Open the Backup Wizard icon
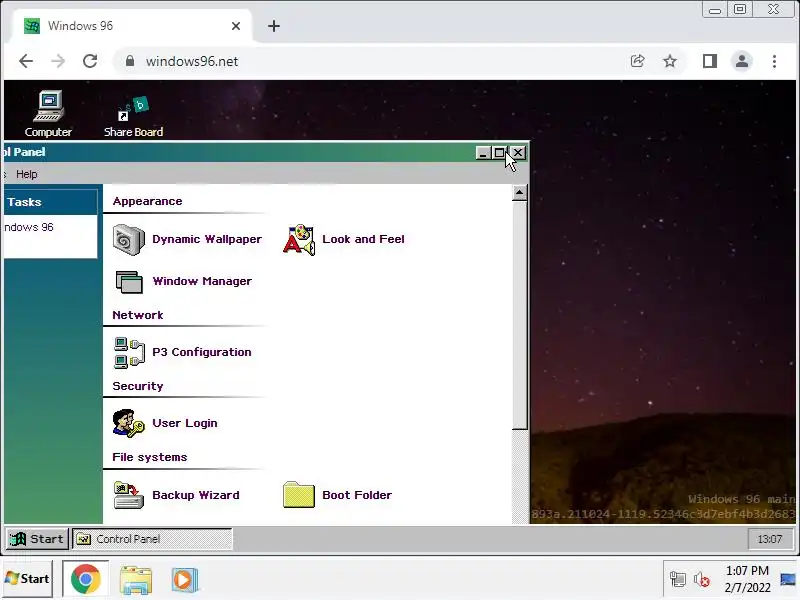This screenshot has width=800, height=600. pos(129,495)
